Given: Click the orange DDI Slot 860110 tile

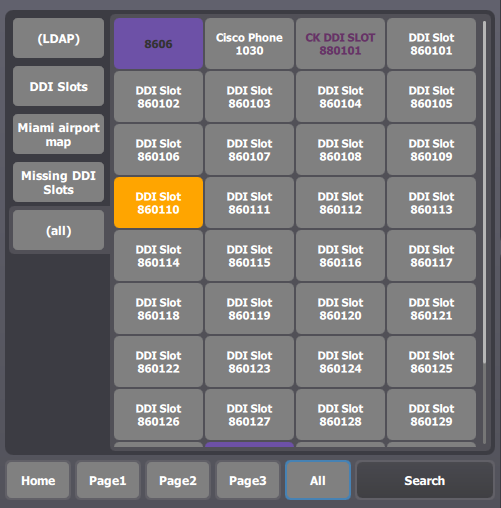Looking at the screenshot, I should tap(158, 203).
